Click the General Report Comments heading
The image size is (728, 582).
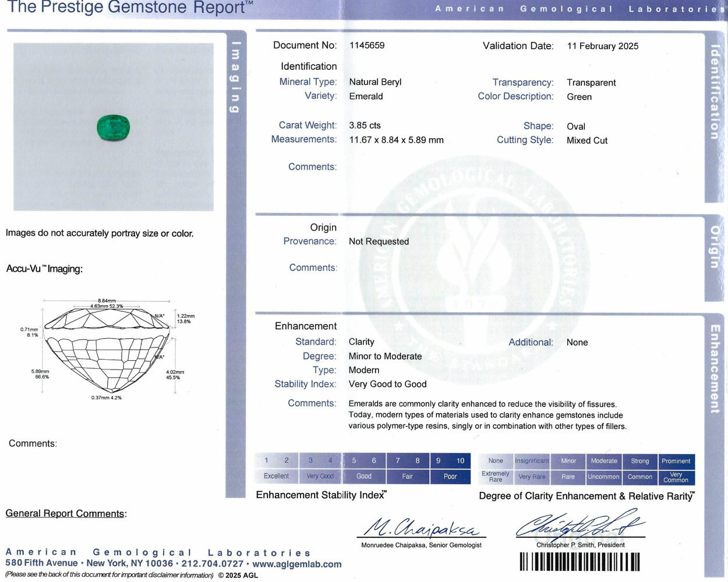pyautogui.click(x=66, y=513)
